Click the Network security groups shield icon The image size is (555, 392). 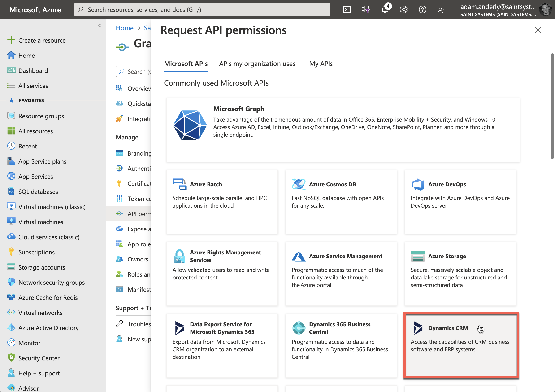11,282
